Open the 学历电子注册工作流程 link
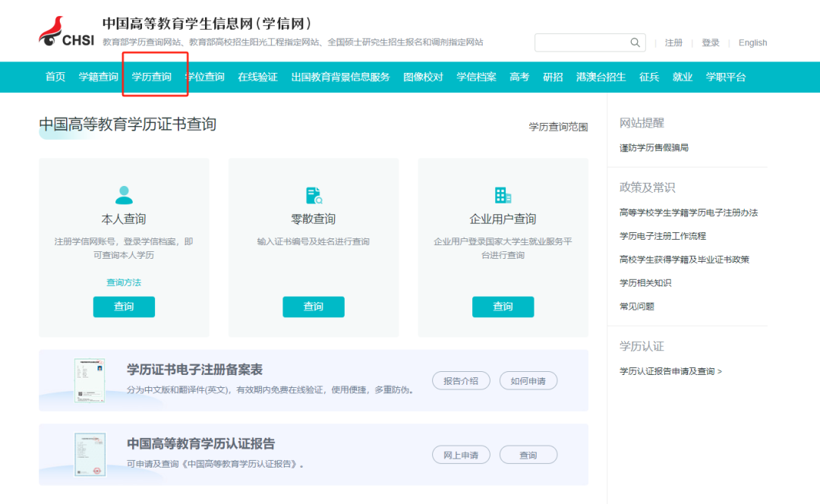This screenshot has width=820, height=504. click(663, 236)
